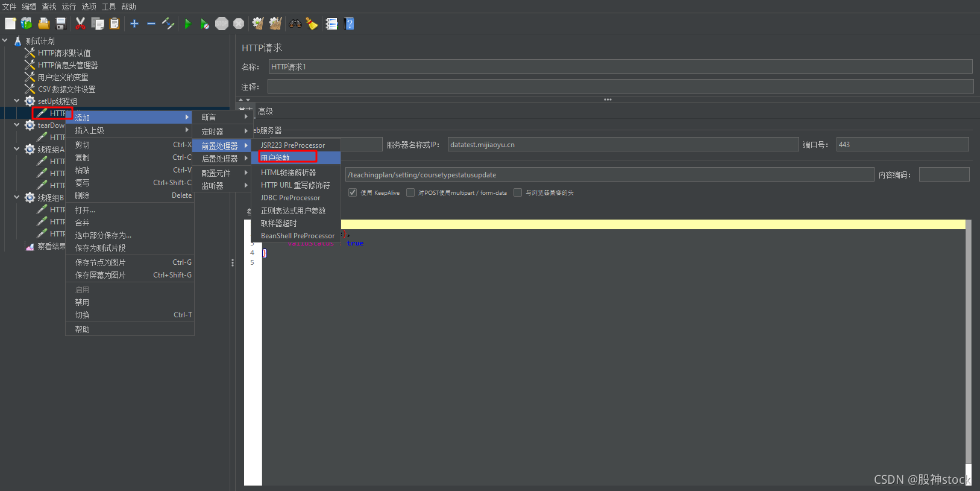Choose JSR223 PreProcessor
980x491 pixels.
[x=296, y=145]
